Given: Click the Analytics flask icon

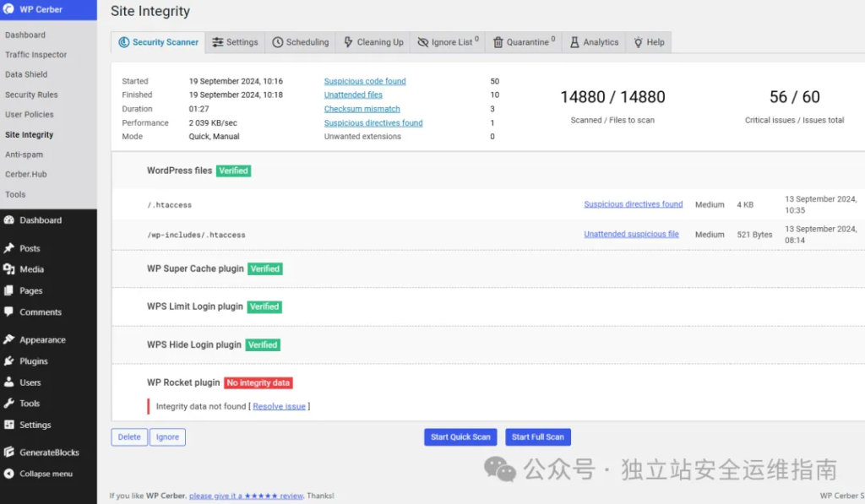Looking at the screenshot, I should [574, 42].
